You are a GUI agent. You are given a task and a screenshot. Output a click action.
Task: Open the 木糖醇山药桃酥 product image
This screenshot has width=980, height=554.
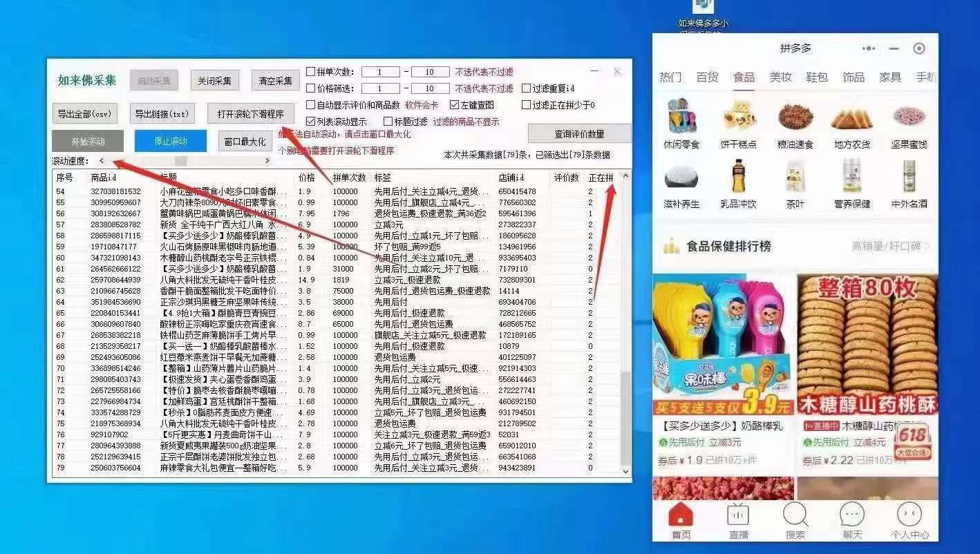867,345
